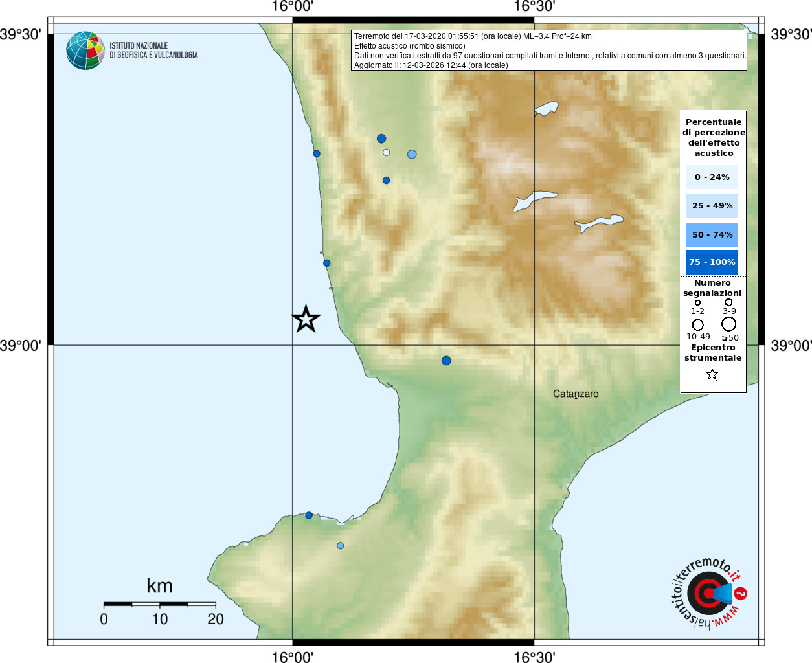Click the dark marker on the southern promontory's north coast

coord(309,515)
